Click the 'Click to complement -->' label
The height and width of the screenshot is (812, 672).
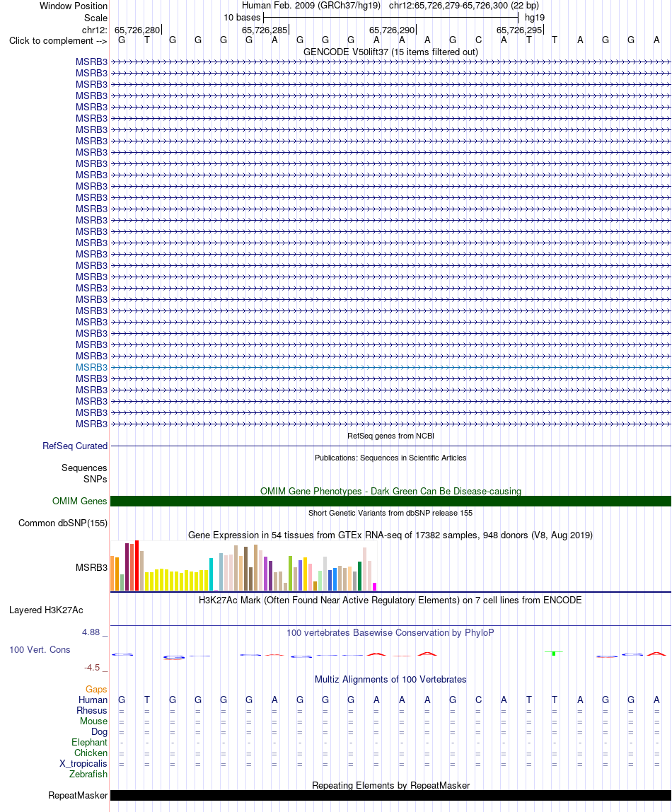(x=58, y=40)
